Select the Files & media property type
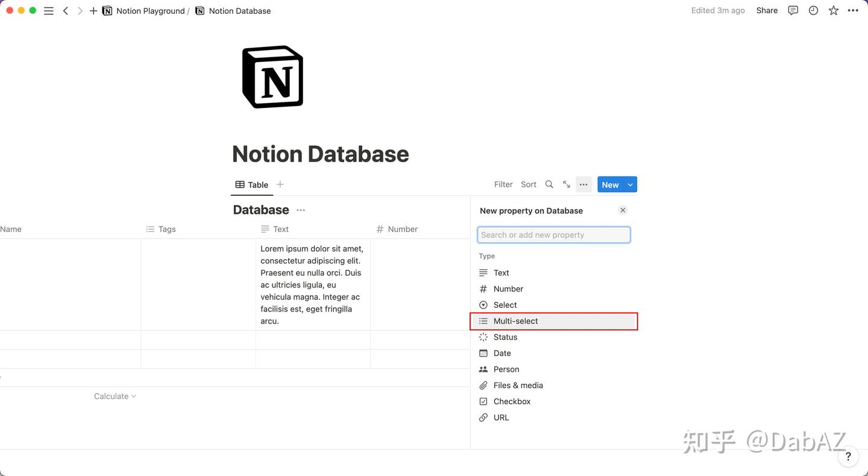Image resolution: width=868 pixels, height=476 pixels. 518,385
